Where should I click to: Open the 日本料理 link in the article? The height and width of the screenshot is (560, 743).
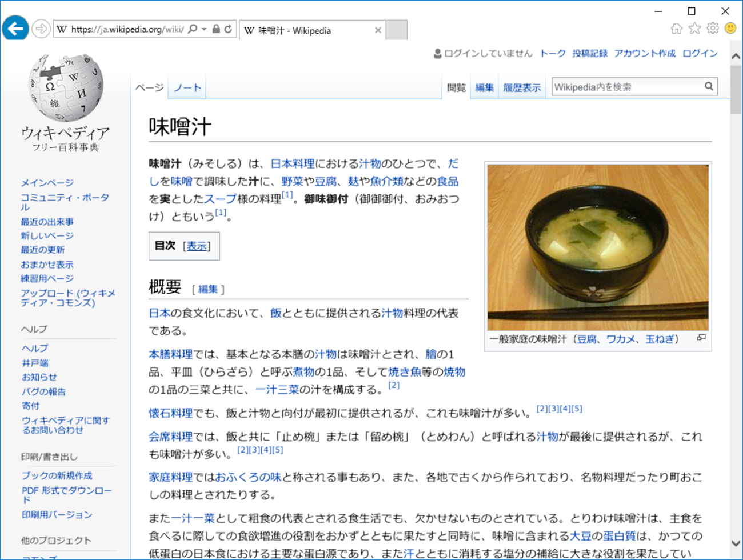click(293, 164)
